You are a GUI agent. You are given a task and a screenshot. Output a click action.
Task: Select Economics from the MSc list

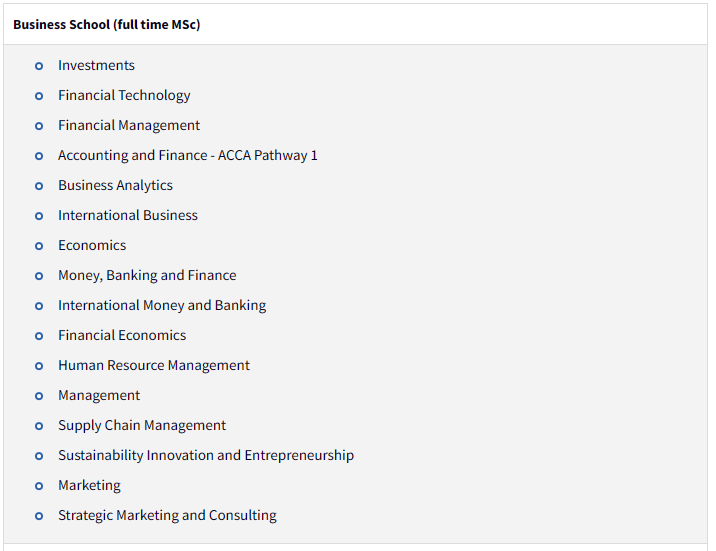tap(92, 245)
